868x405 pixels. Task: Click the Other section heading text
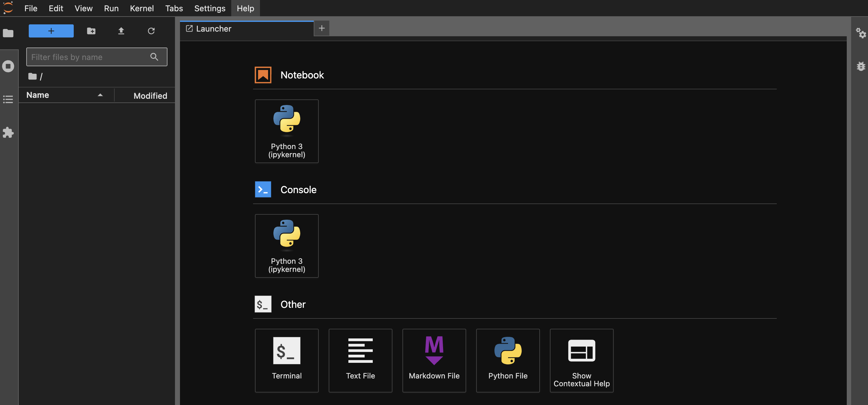point(293,304)
